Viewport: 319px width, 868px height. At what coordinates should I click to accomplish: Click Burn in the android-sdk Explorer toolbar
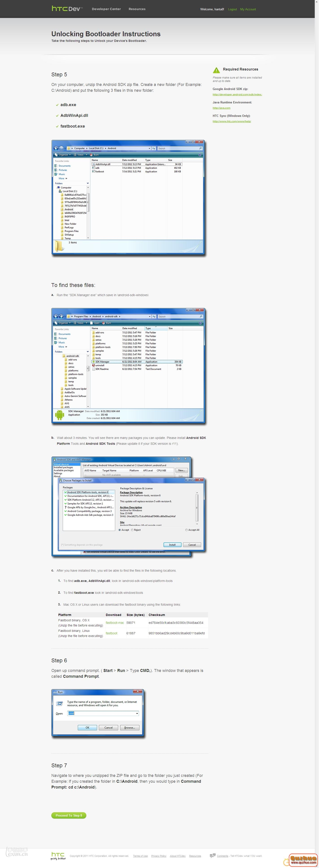(x=107, y=323)
